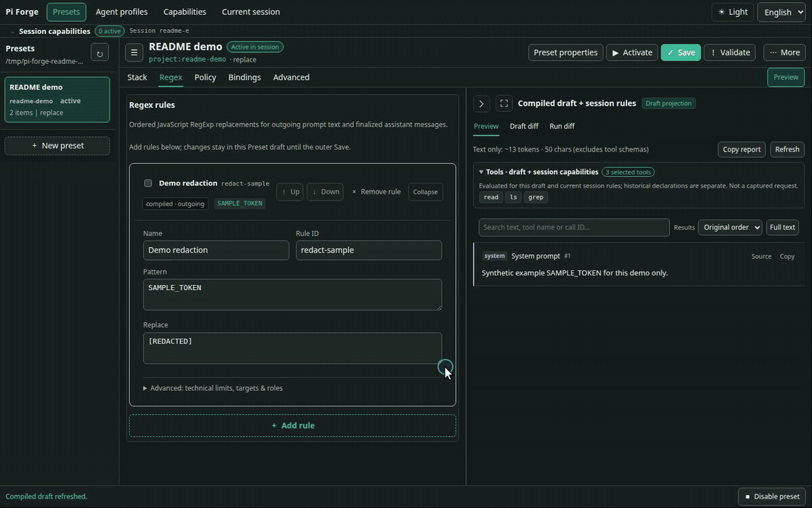Image resolution: width=812 pixels, height=508 pixels.
Task: Open the Original order results dropdown
Action: pos(730,228)
